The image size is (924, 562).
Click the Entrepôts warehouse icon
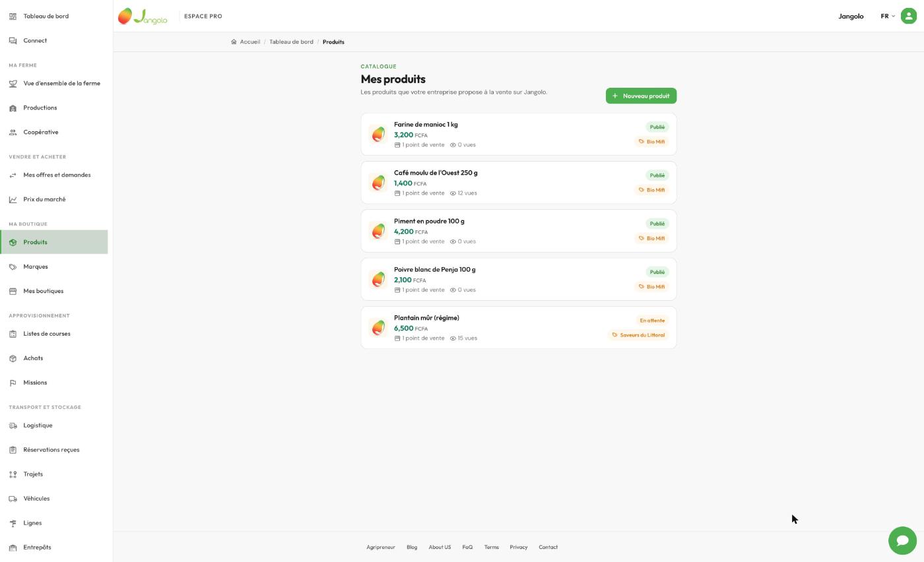[13, 548]
